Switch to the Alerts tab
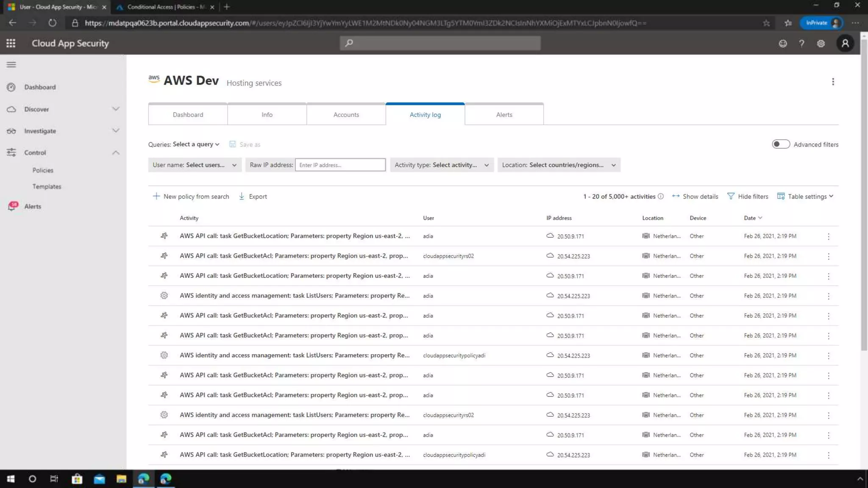Viewport: 868px width, 488px height. [504, 114]
